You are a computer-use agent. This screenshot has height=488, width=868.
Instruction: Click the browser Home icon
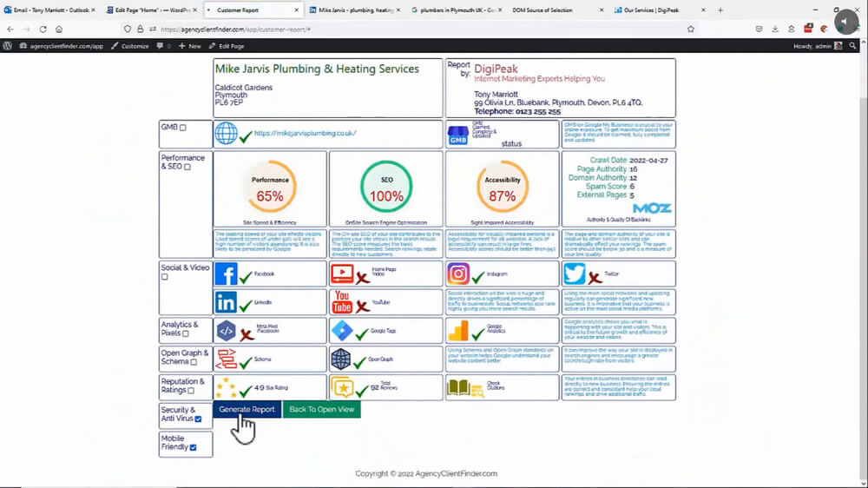pos(59,30)
